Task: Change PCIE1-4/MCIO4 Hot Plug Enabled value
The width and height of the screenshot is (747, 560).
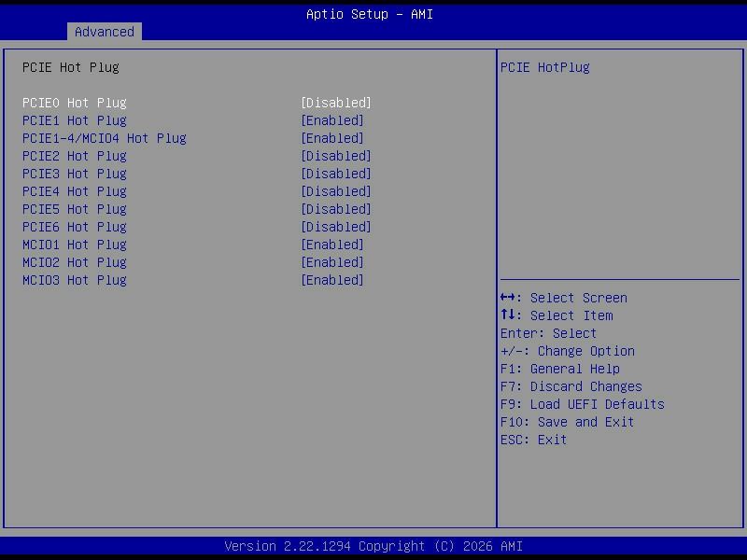Action: click(x=332, y=138)
